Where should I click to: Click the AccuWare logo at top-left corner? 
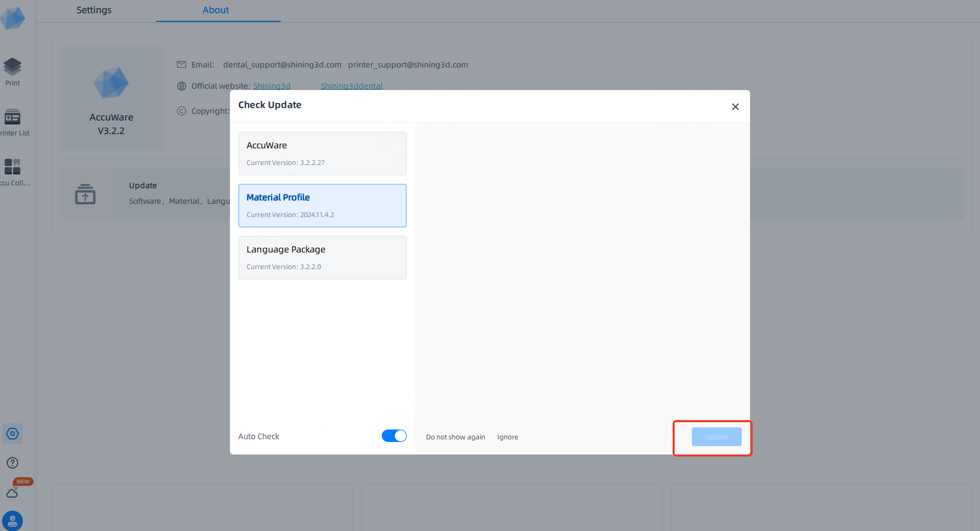[12, 18]
